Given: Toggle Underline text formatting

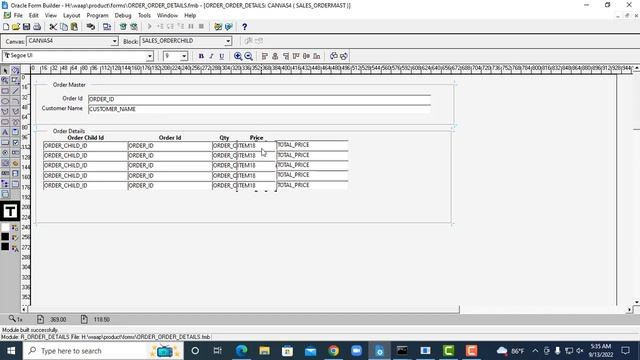Looking at the screenshot, I should (222, 56).
